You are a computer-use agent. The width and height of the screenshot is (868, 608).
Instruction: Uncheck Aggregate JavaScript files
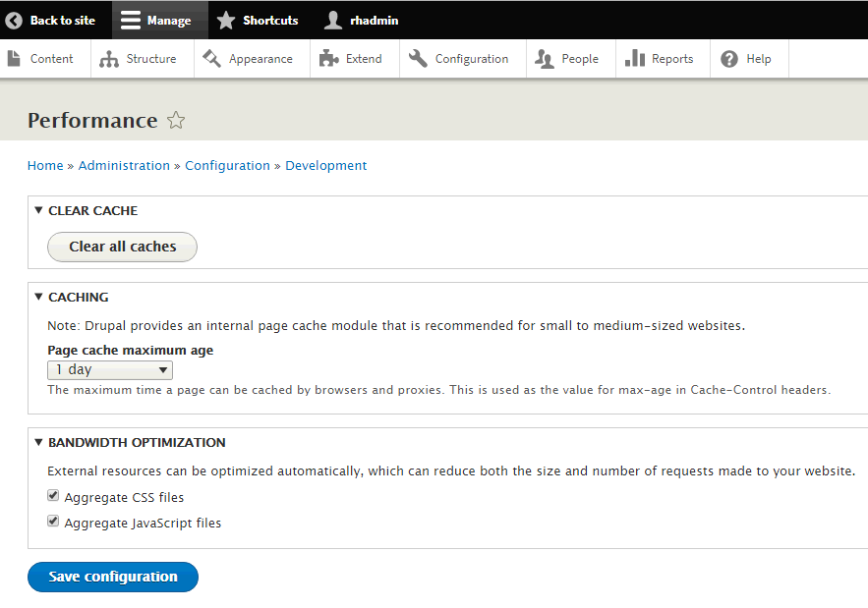pyautogui.click(x=53, y=521)
